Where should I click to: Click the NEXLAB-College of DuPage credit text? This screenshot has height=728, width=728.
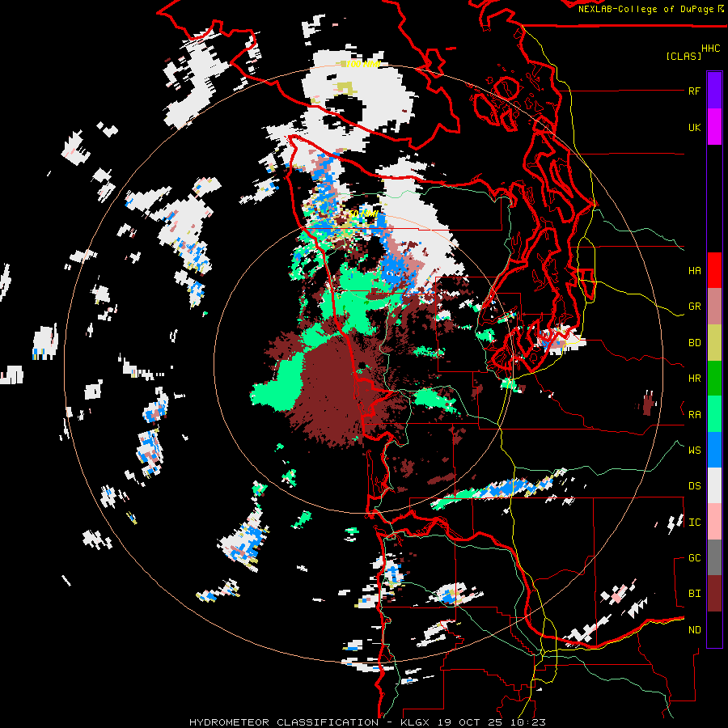(x=645, y=9)
